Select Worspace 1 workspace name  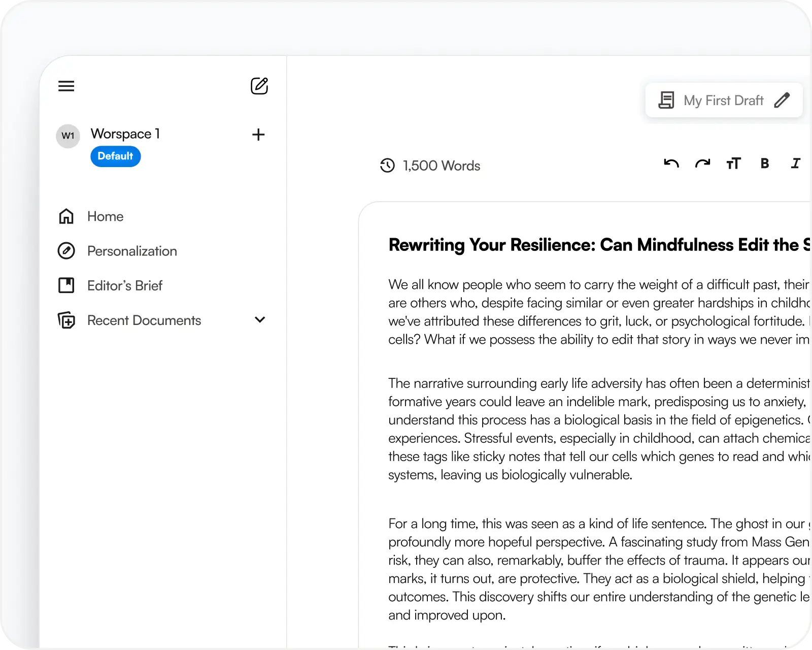coord(125,134)
